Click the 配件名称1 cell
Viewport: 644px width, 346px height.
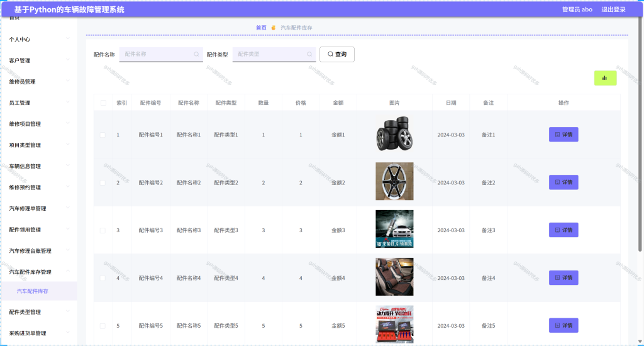(189, 135)
